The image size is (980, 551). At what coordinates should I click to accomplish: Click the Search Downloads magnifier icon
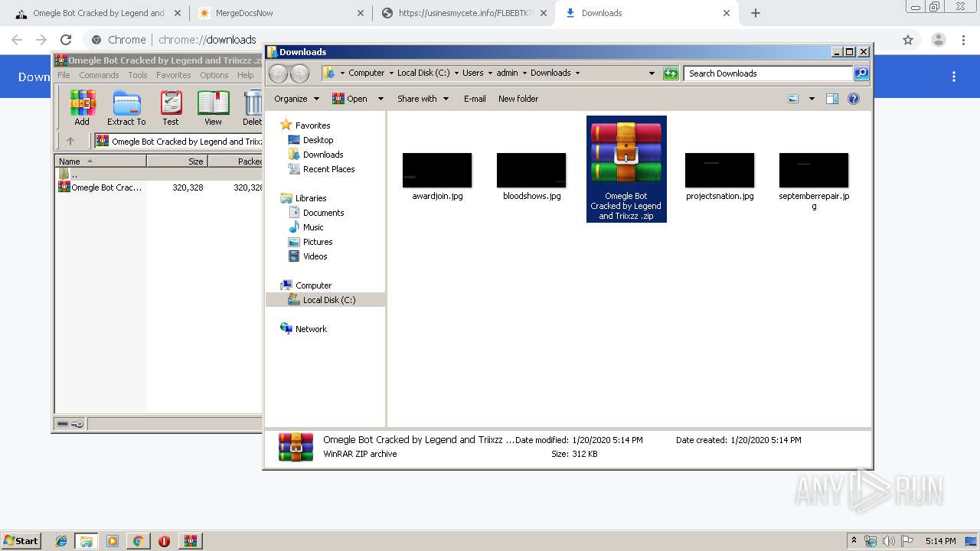pyautogui.click(x=861, y=73)
